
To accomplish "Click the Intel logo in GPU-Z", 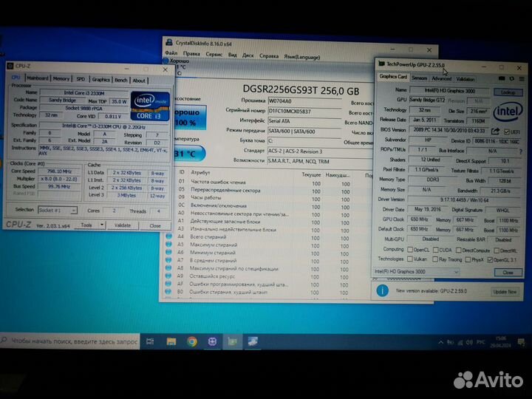I will 508,112.
